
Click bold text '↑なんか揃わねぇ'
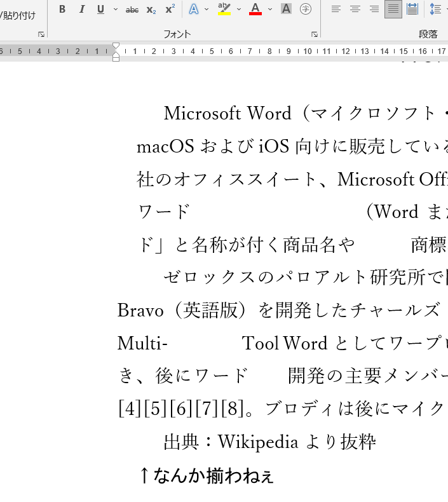(x=207, y=475)
